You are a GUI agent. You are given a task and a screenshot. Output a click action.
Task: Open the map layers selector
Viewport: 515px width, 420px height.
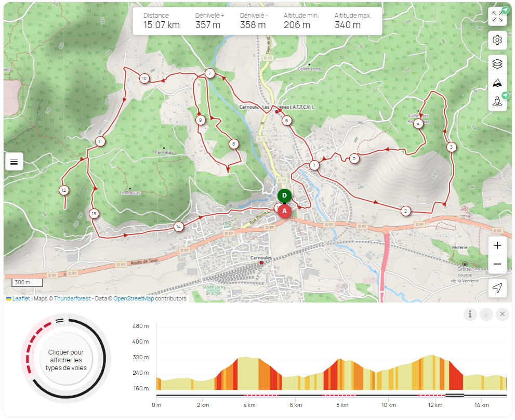[497, 64]
